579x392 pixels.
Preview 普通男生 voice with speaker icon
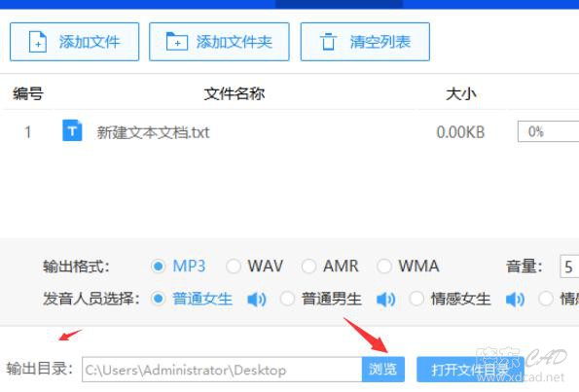point(385,300)
